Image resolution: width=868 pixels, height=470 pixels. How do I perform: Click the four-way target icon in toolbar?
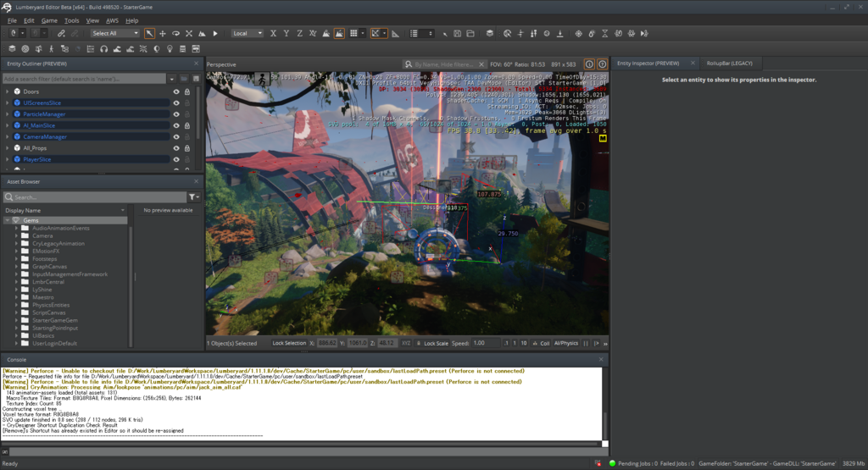(x=578, y=33)
